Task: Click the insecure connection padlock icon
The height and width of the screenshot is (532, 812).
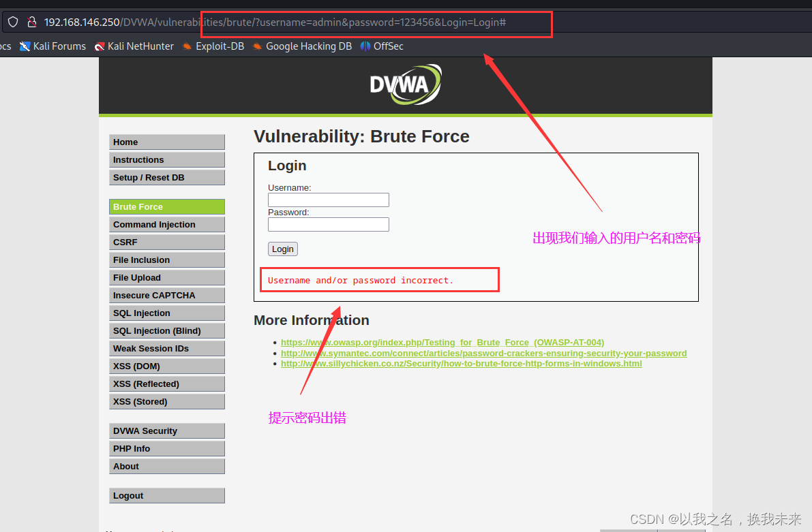Action: click(x=32, y=22)
